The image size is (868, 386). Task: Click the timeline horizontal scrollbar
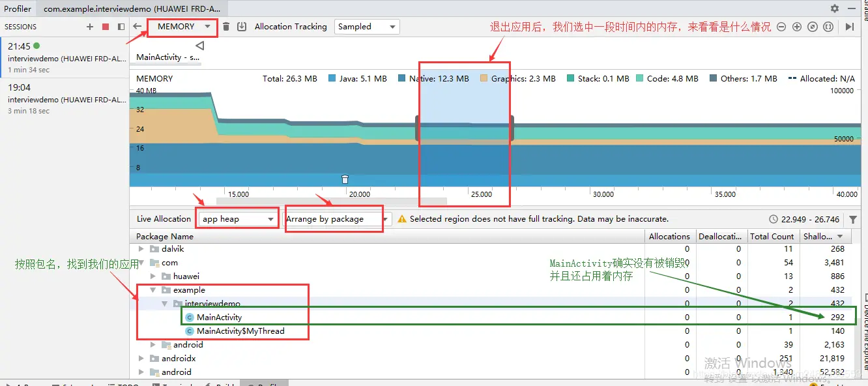[331, 201]
